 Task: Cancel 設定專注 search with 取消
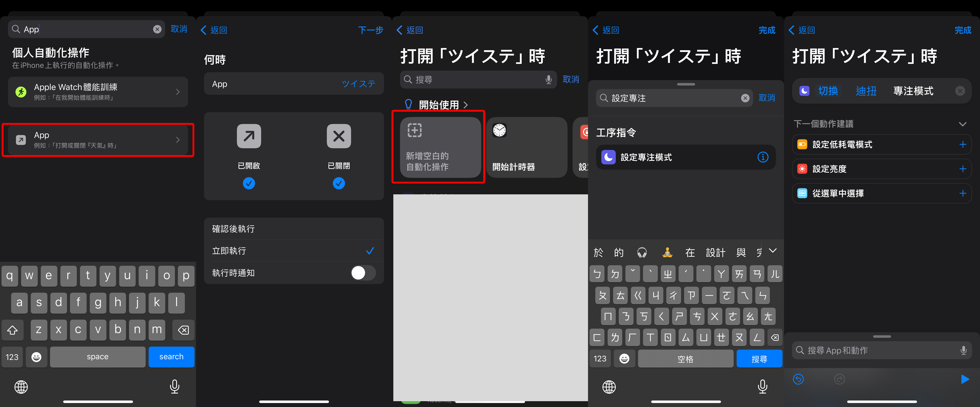767,98
